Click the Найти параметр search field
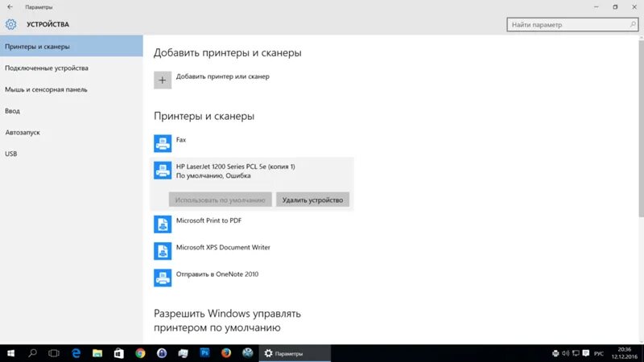Image resolution: width=644 pixels, height=362 pixels. (572, 25)
